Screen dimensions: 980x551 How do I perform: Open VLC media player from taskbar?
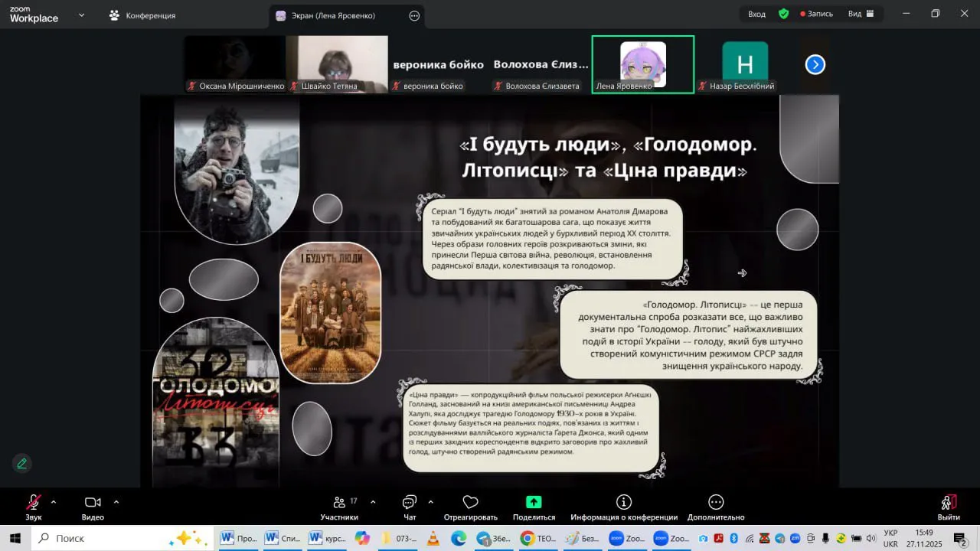[x=433, y=539]
